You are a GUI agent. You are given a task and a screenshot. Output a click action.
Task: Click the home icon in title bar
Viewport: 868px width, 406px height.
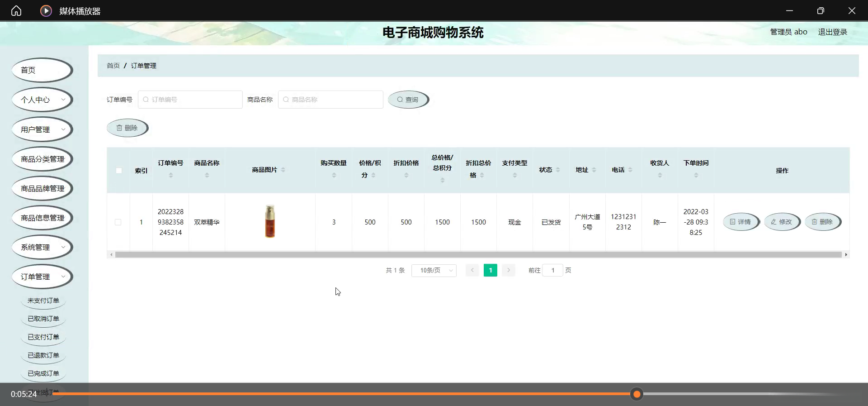click(16, 11)
